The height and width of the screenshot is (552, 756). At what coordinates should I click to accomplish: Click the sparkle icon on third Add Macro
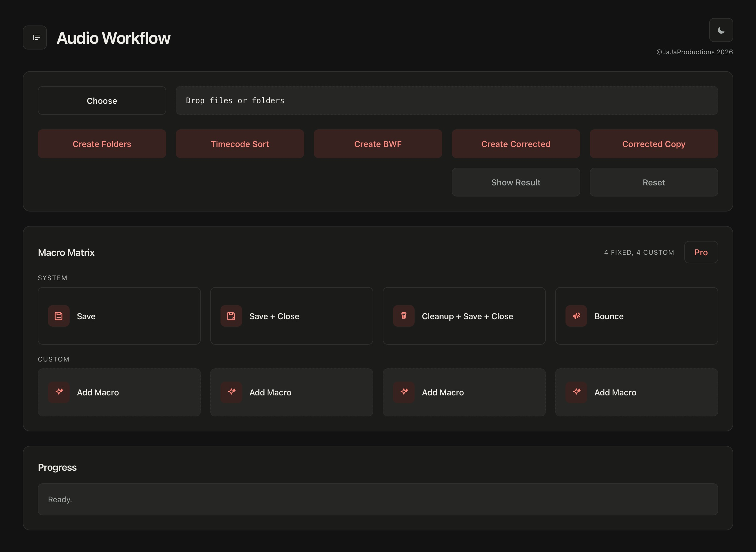pyautogui.click(x=403, y=392)
